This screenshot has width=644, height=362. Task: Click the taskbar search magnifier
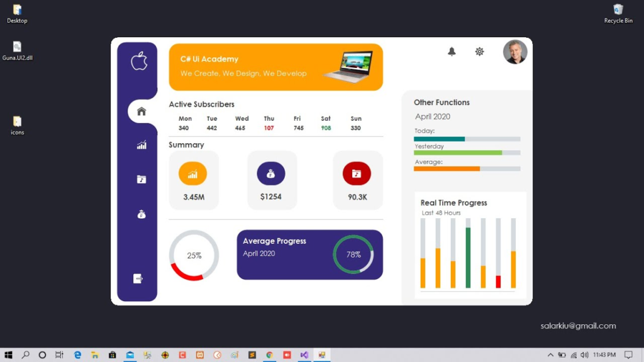pos(25,355)
